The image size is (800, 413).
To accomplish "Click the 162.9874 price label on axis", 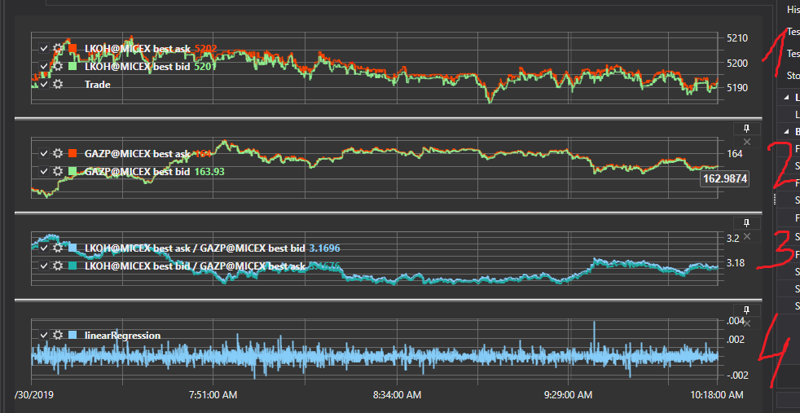I will tap(726, 178).
